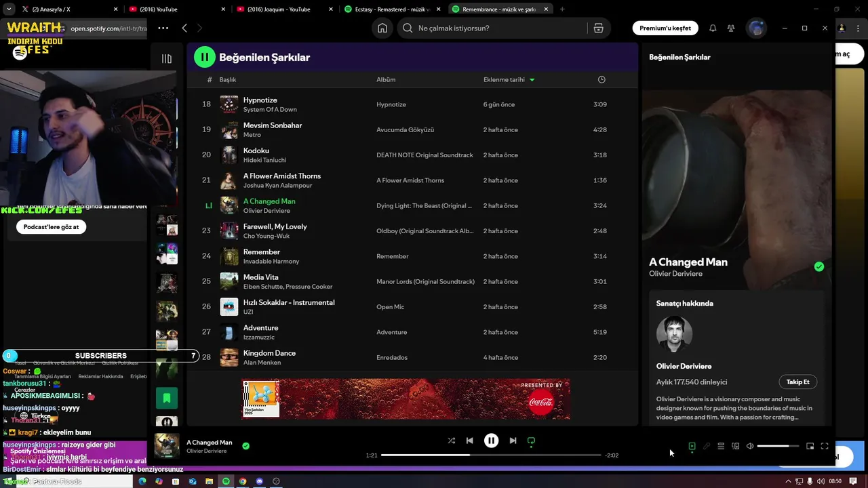
Task: Open notifications bell
Action: [x=713, y=28]
